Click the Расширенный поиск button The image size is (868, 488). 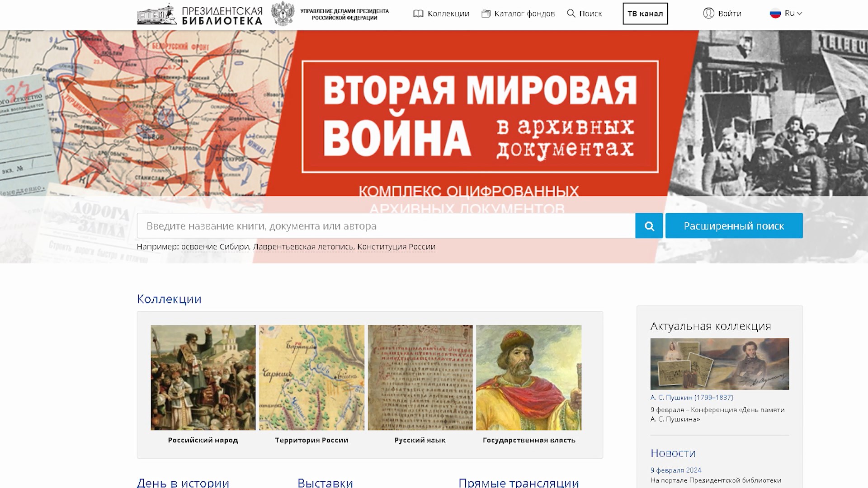point(734,226)
